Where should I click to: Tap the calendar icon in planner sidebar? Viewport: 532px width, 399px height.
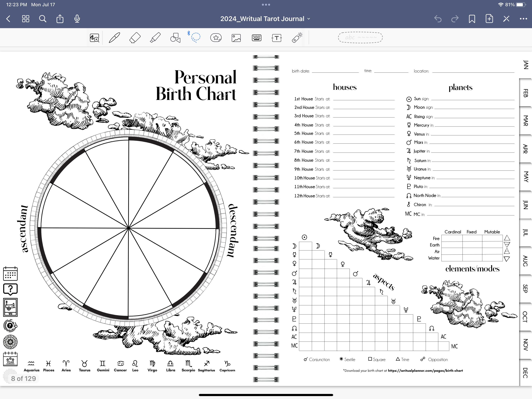point(10,274)
